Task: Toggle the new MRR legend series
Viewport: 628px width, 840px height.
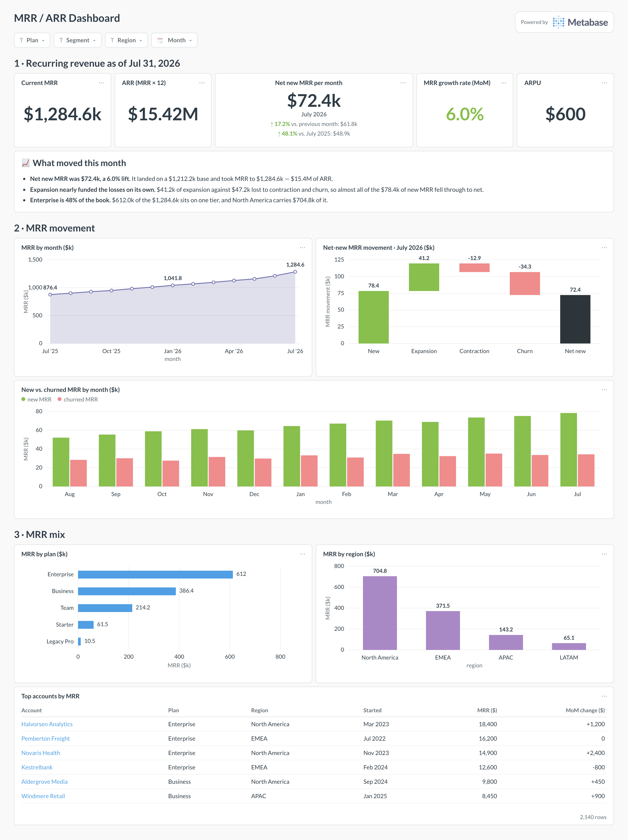Action: 36,400
